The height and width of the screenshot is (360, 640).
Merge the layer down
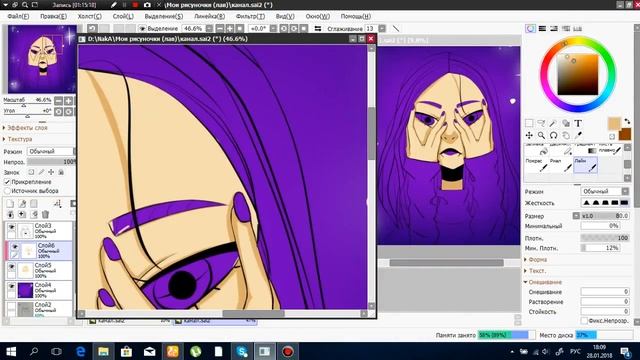22,214
